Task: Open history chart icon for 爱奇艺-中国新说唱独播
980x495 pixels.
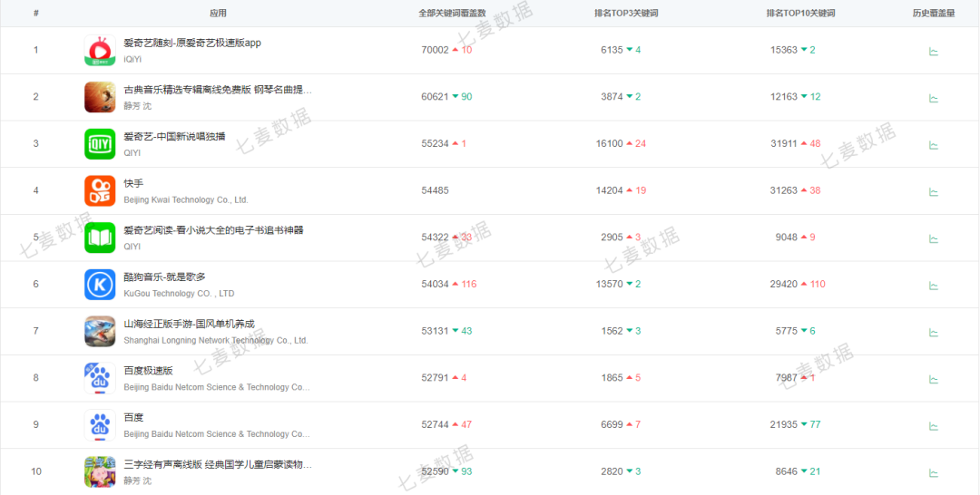Action: click(x=933, y=145)
